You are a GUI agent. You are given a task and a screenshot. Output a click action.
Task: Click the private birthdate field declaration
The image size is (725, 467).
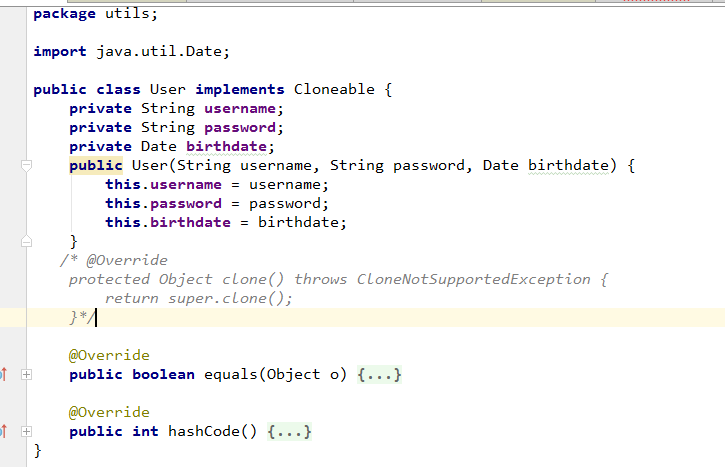pos(172,147)
